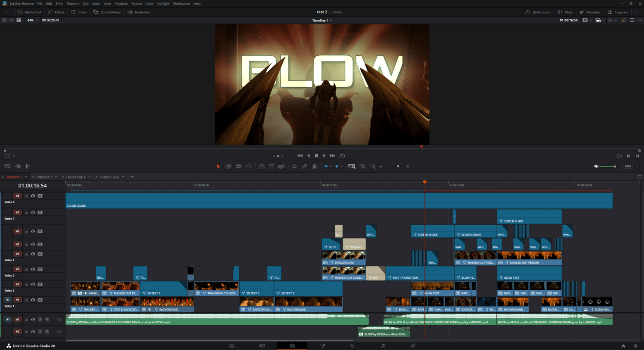Select the arrow Selection Mode tool
Viewport: 644px width, 350px height.
point(218,166)
